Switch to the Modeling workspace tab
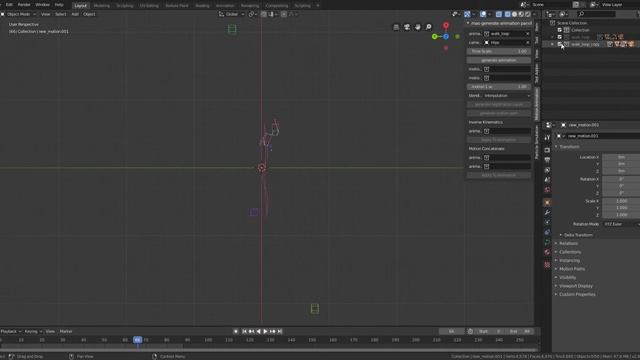640x360 pixels. pos(102,6)
